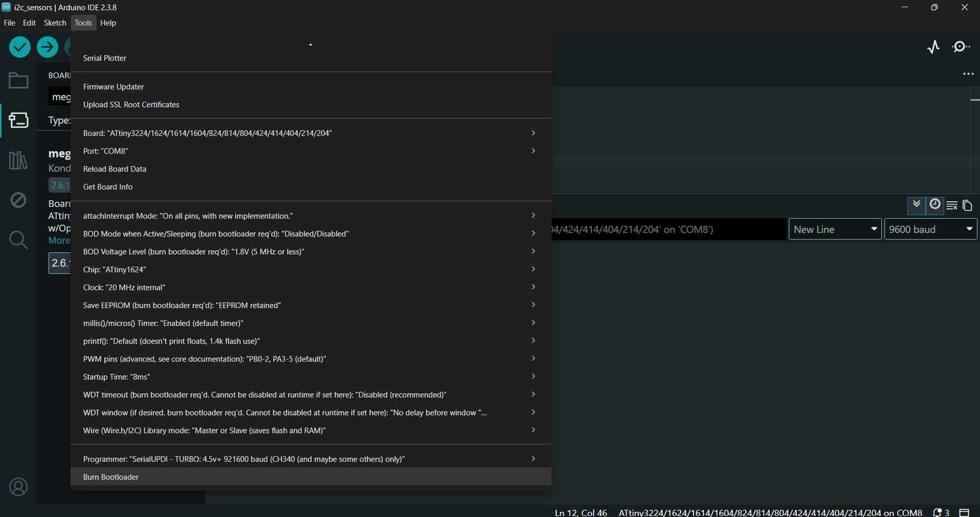This screenshot has height=517, width=980.
Task: Click the Arduino IDE app icon
Action: point(6,7)
